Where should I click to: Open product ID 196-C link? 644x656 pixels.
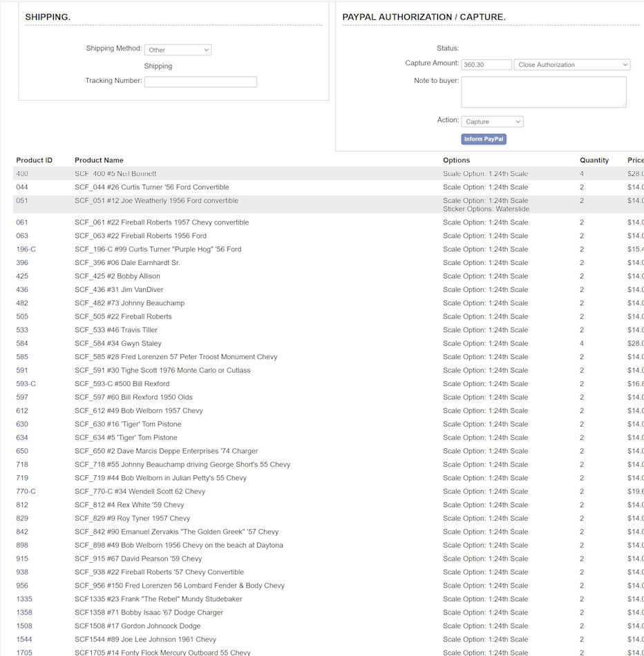26,249
